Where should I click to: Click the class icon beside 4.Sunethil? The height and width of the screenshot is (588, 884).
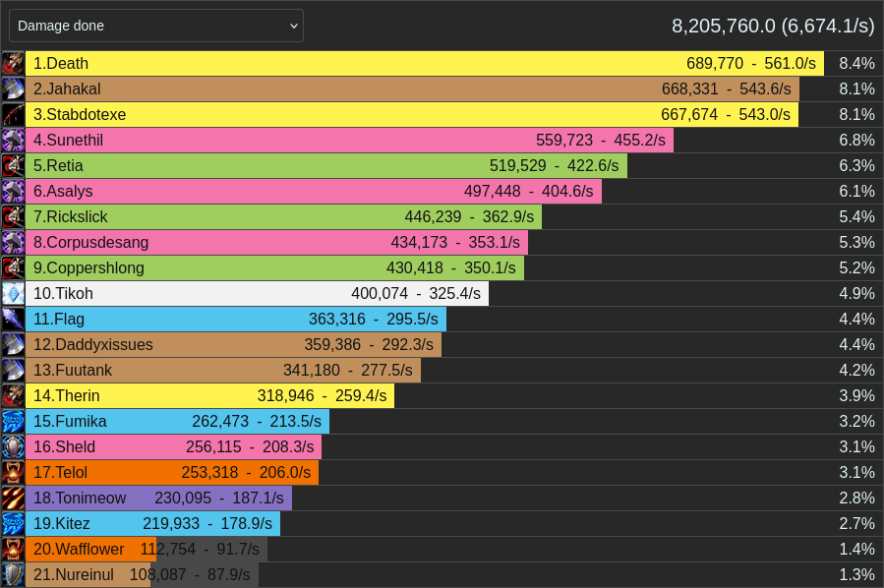click(x=13, y=141)
